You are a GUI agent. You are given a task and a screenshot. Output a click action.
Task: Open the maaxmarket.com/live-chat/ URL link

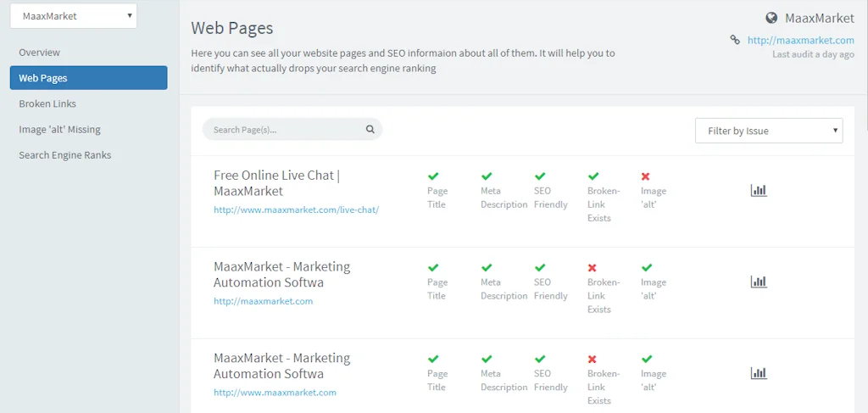(296, 209)
